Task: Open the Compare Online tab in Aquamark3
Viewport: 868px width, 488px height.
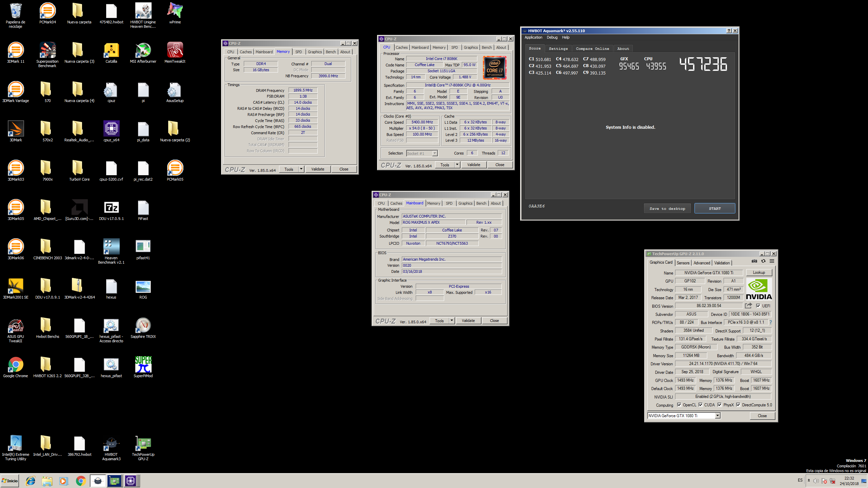Action: (592, 48)
